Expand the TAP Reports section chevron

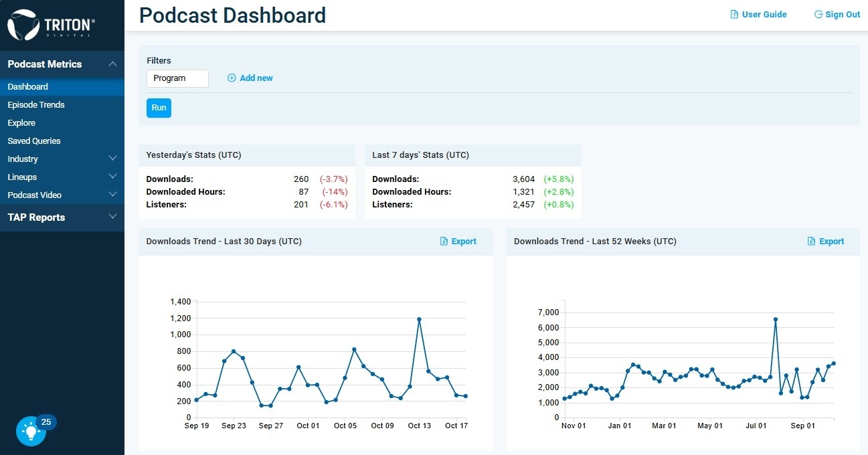tap(112, 217)
